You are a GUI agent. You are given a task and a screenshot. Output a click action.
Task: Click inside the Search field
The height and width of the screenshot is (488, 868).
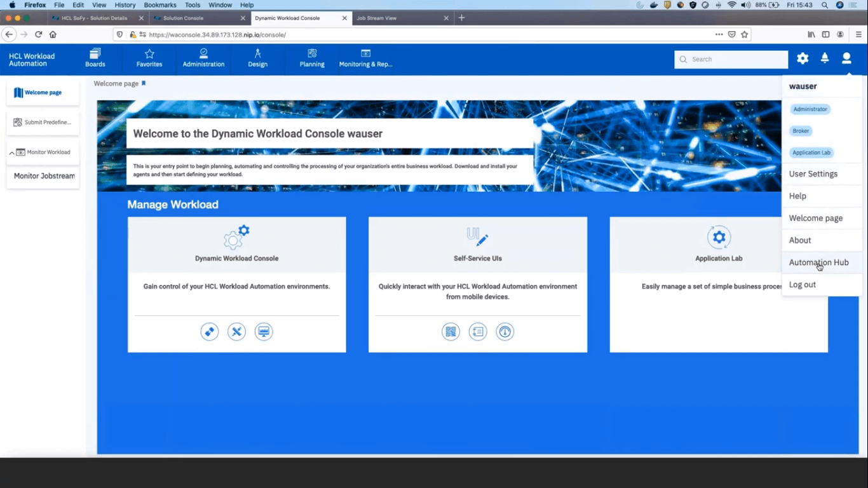[731, 58]
